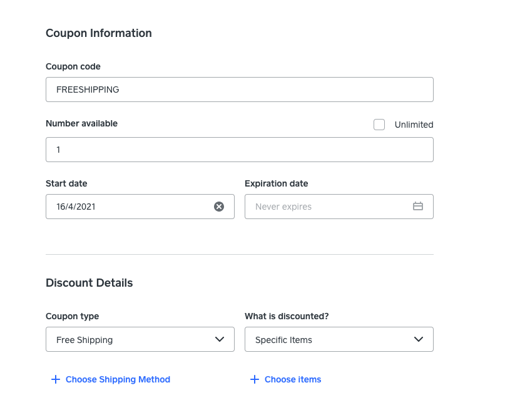Click the Discount Details section heading
The image size is (520, 420).
(x=89, y=283)
